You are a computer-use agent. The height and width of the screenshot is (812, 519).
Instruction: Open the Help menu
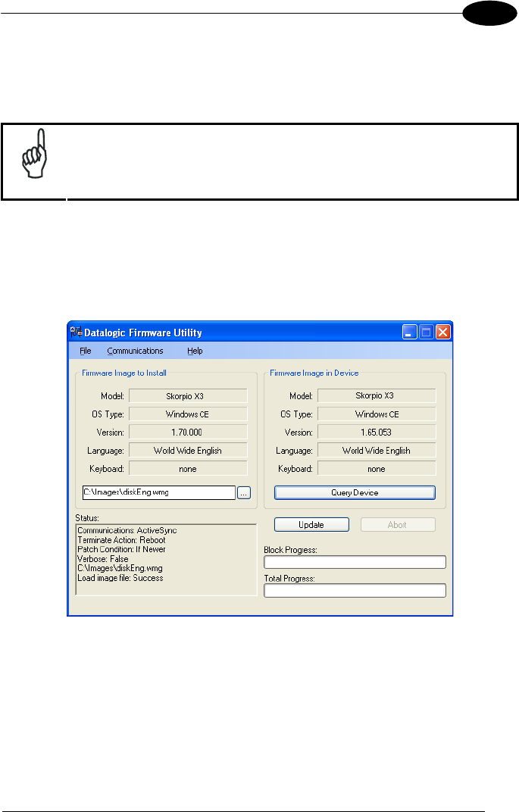[195, 351]
